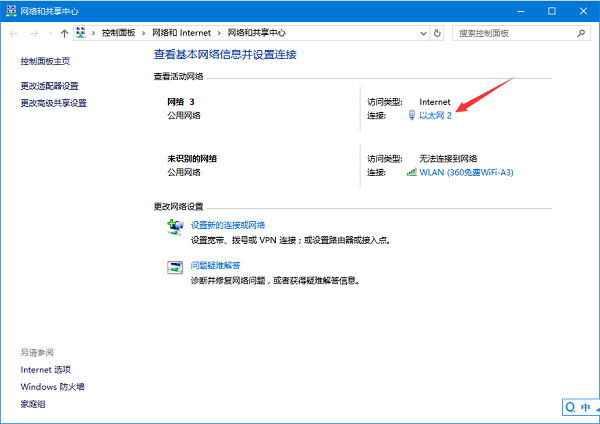Open WLAN (360免费WiFi-A3) connection link
This screenshot has height=424, width=600.
click(x=466, y=172)
